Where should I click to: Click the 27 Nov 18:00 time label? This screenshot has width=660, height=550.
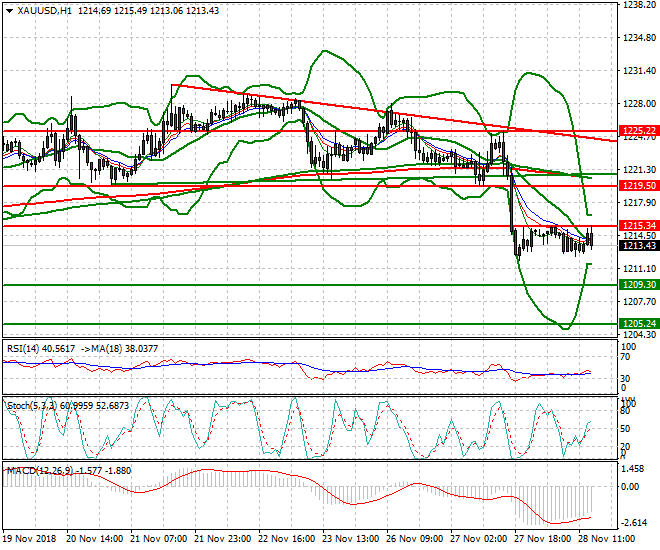[x=543, y=539]
